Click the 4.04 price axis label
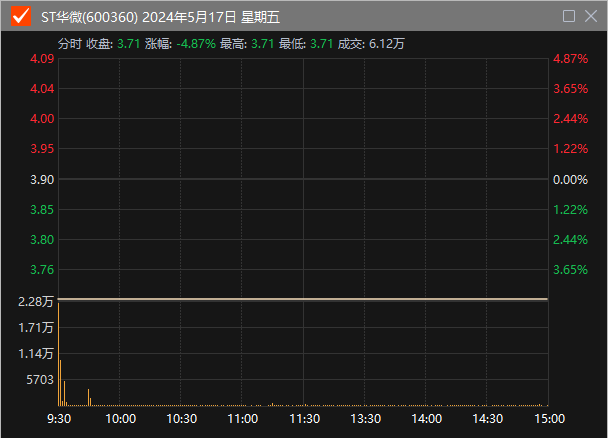 42,89
